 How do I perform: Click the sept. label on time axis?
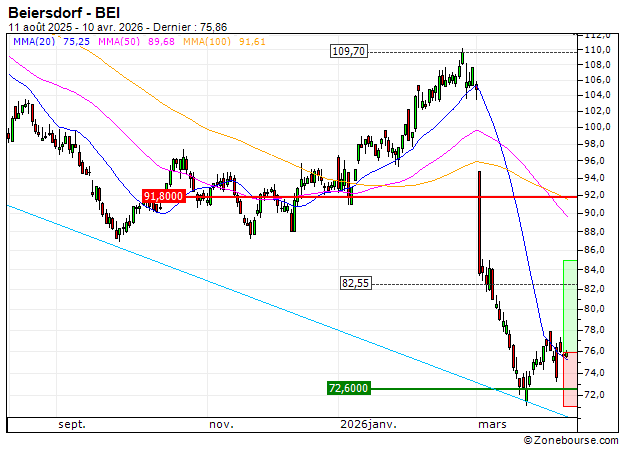(x=72, y=424)
